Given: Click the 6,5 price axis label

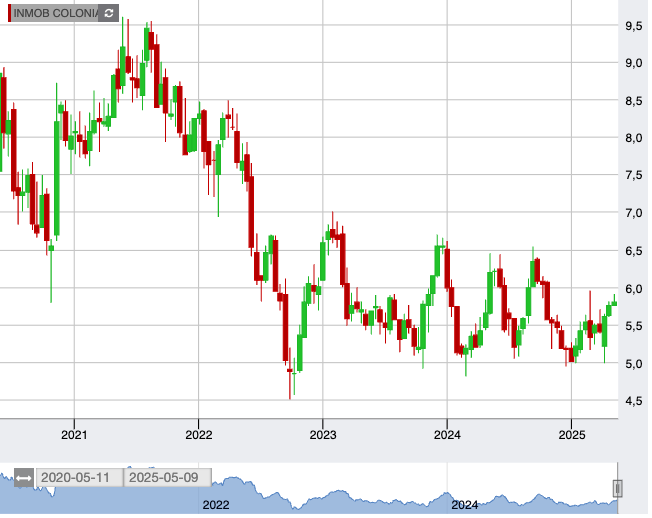Looking at the screenshot, I should [x=634, y=251].
